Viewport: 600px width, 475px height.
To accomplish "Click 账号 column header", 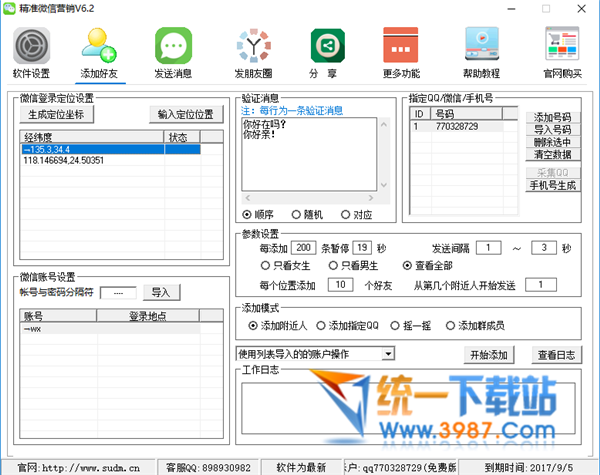I will pyautogui.click(x=59, y=316).
